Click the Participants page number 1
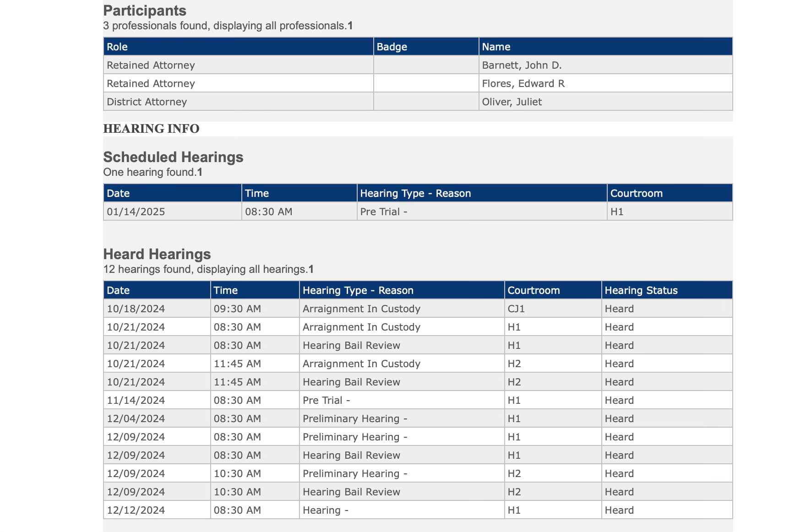Image resolution: width=806 pixels, height=532 pixels. tap(350, 26)
